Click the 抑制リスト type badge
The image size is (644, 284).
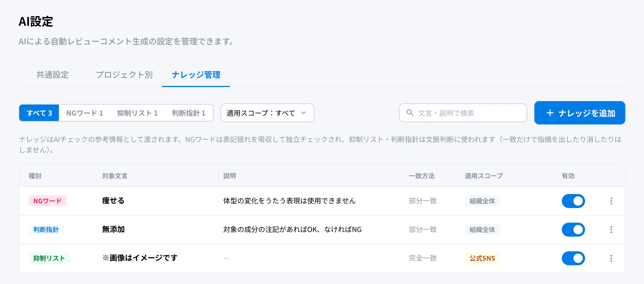tap(49, 258)
